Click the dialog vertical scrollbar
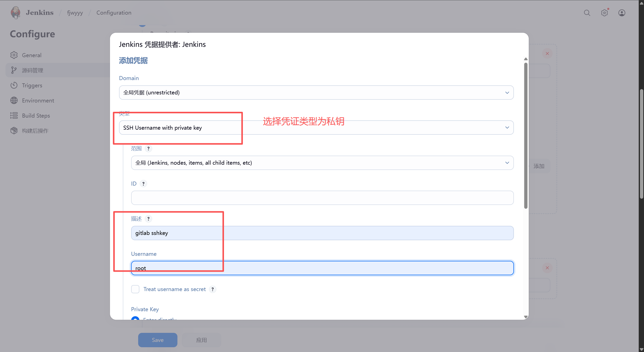Viewport: 644px width, 352px height. (526, 136)
